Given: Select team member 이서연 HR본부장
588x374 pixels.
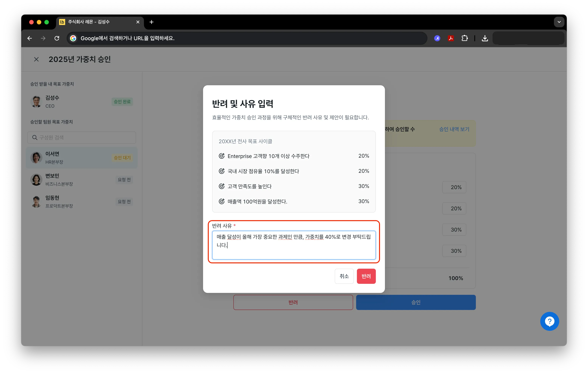Looking at the screenshot, I should pyautogui.click(x=82, y=158).
